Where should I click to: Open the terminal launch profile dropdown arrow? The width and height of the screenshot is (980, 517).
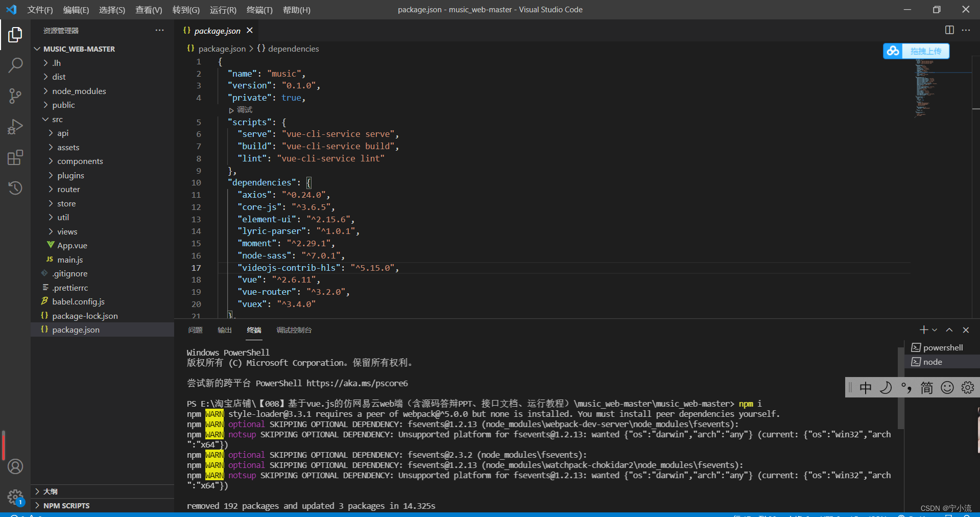click(935, 330)
